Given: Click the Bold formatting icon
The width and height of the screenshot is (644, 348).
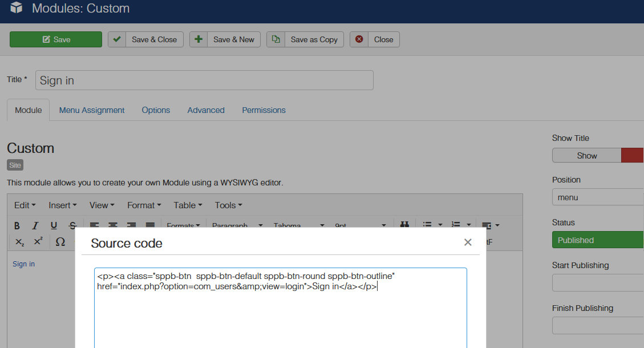Looking at the screenshot, I should (x=17, y=225).
